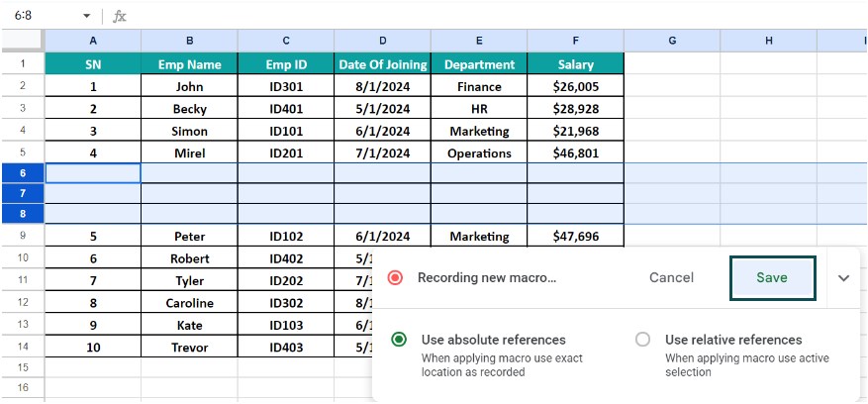
Task: Click the 8/1/2024 date in John's row
Action: (x=382, y=86)
